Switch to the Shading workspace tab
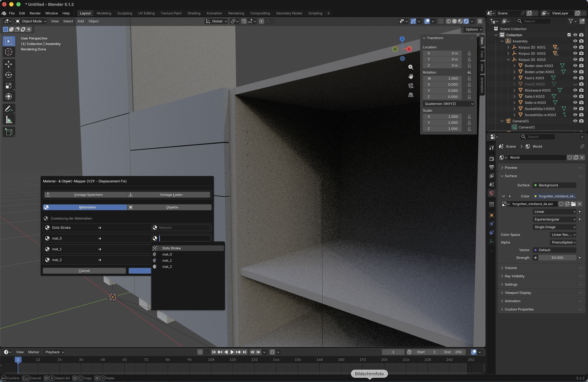Viewport: 588px width, 382px height. pyautogui.click(x=194, y=13)
